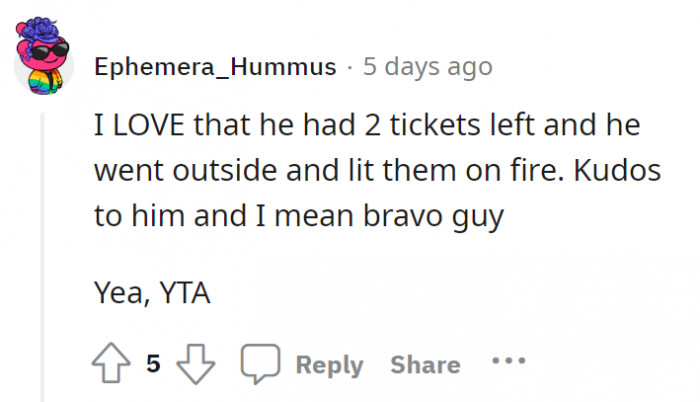Image resolution: width=700 pixels, height=402 pixels.
Task: Click the vote score number 5
Action: coord(153,364)
